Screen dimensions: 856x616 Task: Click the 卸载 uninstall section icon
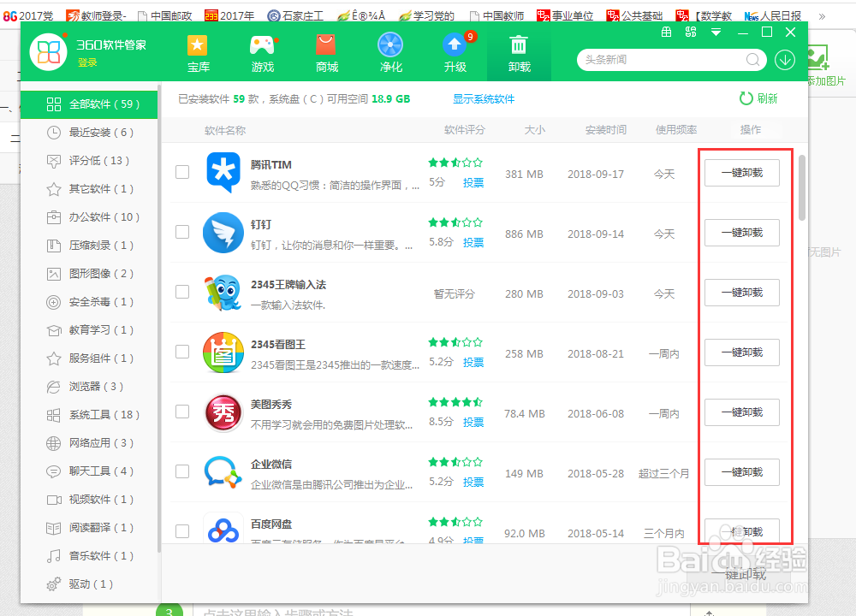pos(519,53)
